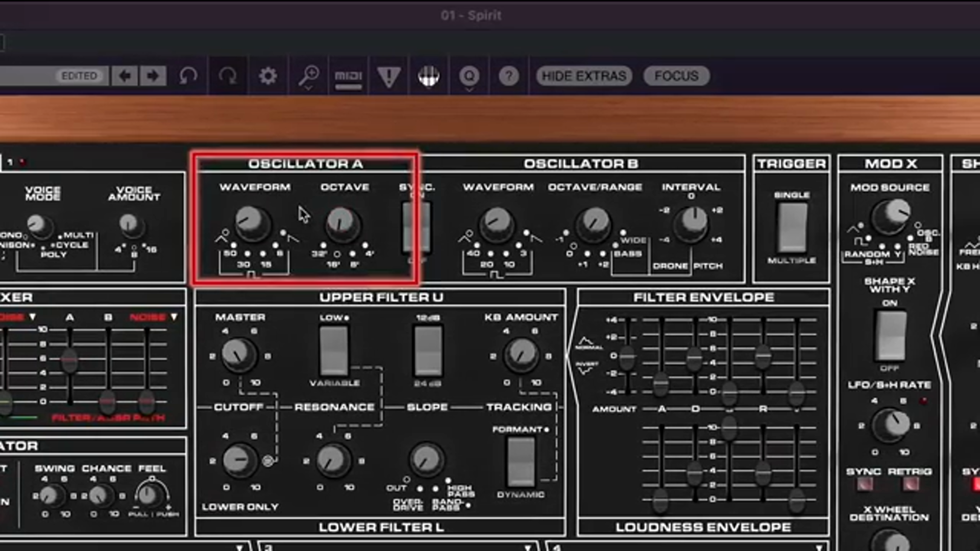Open the plugin settings gear icon

[268, 77]
